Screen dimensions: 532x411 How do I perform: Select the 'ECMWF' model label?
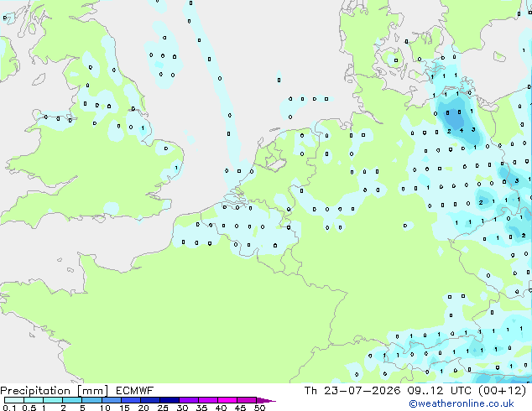pyautogui.click(x=135, y=390)
